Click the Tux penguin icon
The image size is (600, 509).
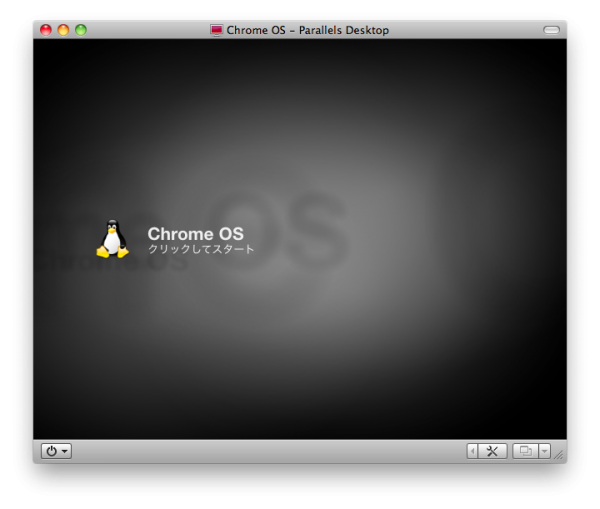[112, 238]
